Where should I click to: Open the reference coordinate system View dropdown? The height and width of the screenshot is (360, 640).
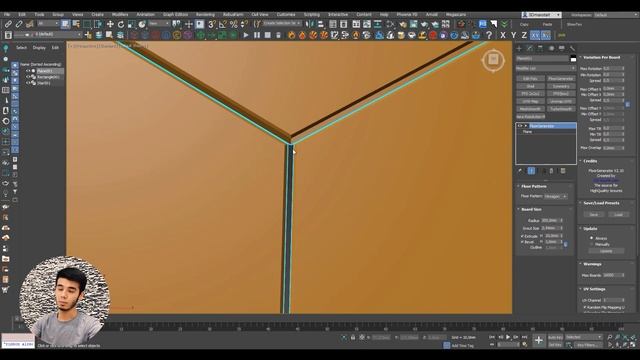(x=159, y=24)
